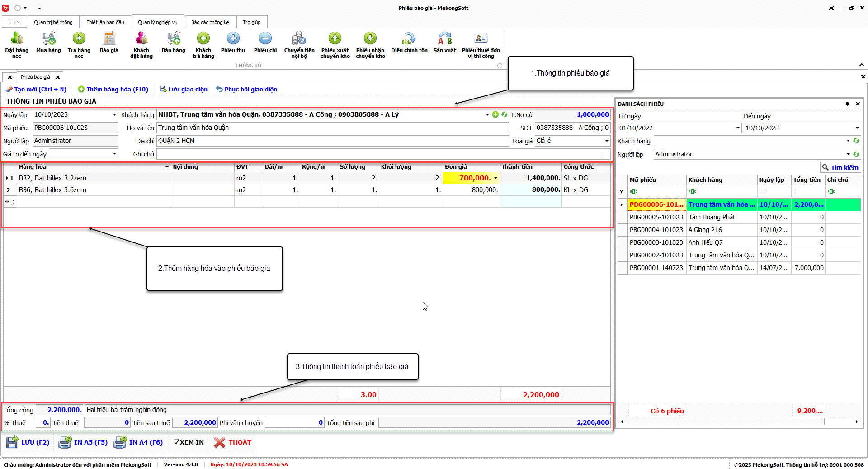The image size is (868, 469).
Task: Expand the Ngày lập date dropdown
Action: pos(114,115)
